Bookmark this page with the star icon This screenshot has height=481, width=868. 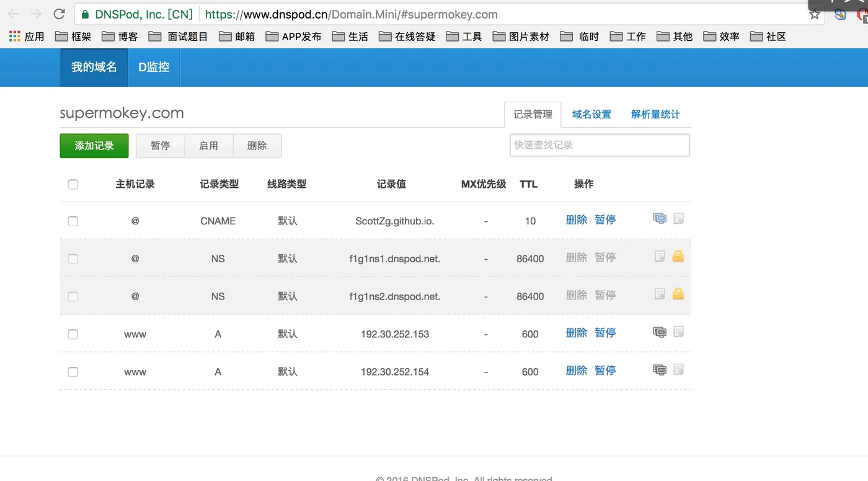[814, 14]
